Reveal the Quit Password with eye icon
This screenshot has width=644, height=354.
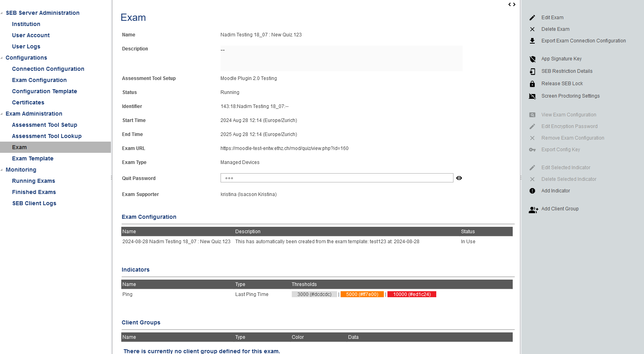pyautogui.click(x=459, y=178)
